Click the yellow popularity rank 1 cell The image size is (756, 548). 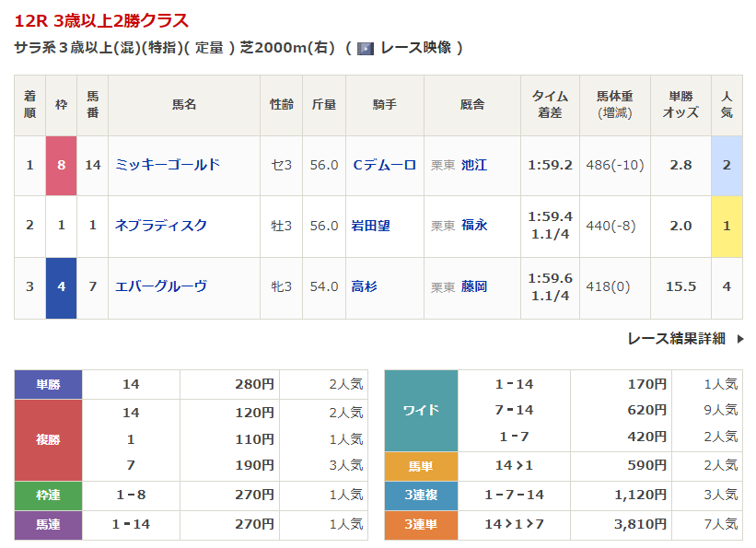coord(727,226)
